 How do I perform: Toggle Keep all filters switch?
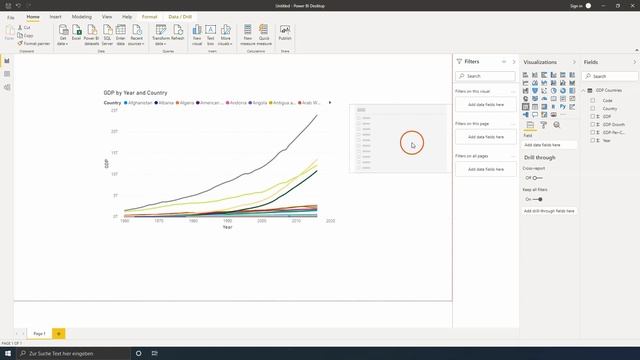(538, 199)
